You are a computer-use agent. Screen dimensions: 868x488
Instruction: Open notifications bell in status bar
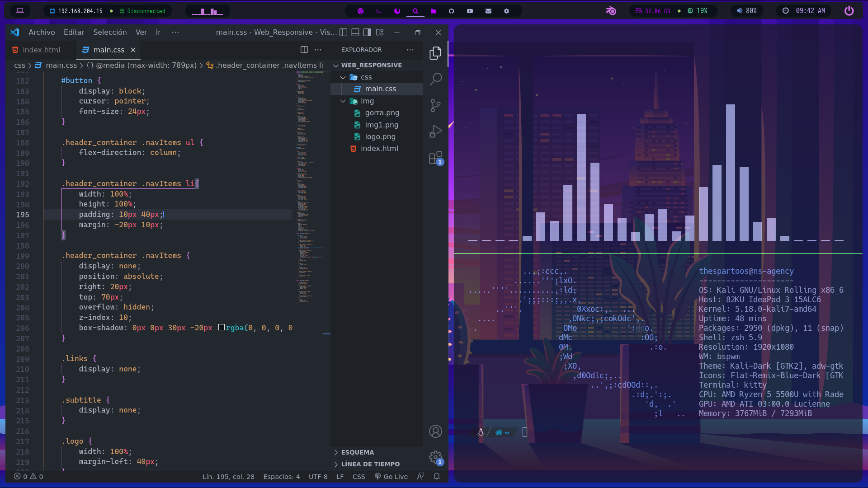[437, 476]
